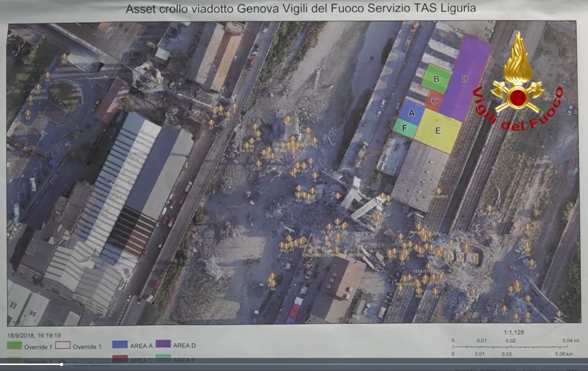588x371 pixels.
Task: Select marker number 77
Action: tap(505, 309)
